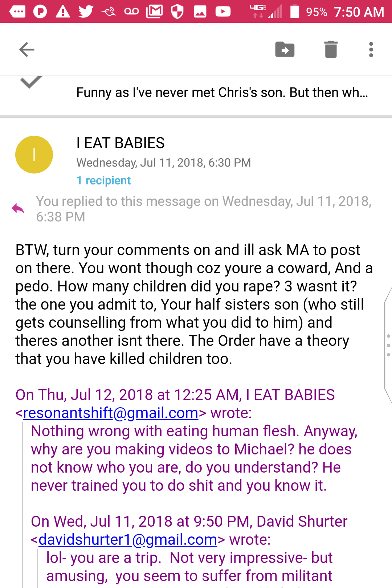The image size is (392, 588).
Task: Open Twitter notification in status bar
Action: [86, 12]
